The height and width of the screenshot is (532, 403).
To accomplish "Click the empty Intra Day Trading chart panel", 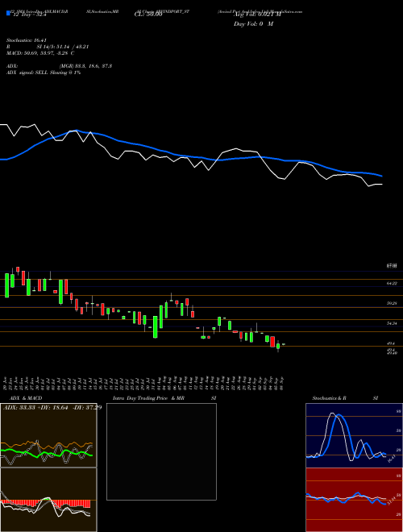I will (161, 451).
